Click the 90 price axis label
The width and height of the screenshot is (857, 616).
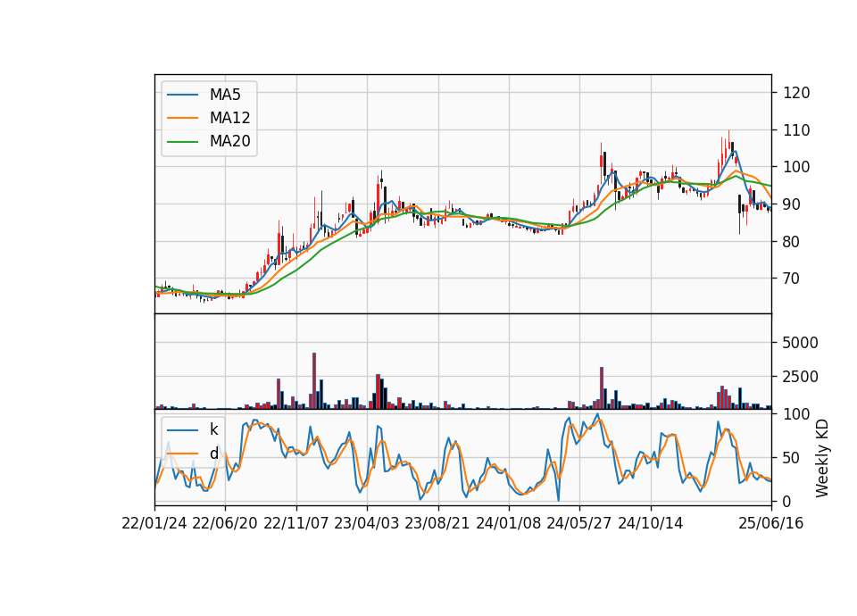[792, 204]
